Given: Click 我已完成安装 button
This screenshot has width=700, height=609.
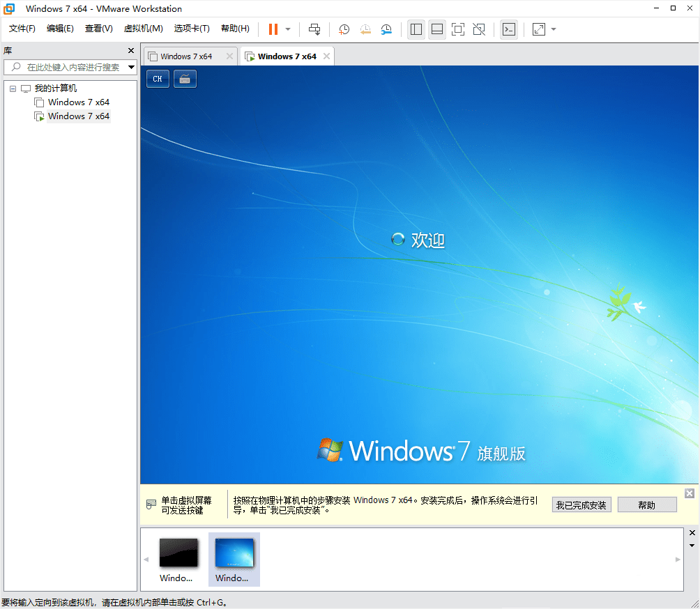Looking at the screenshot, I should coord(581,505).
